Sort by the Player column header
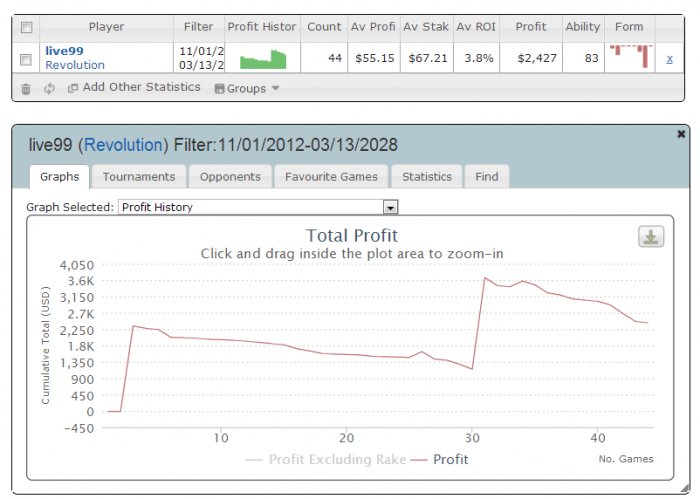The height and width of the screenshot is (499, 700). tap(106, 27)
